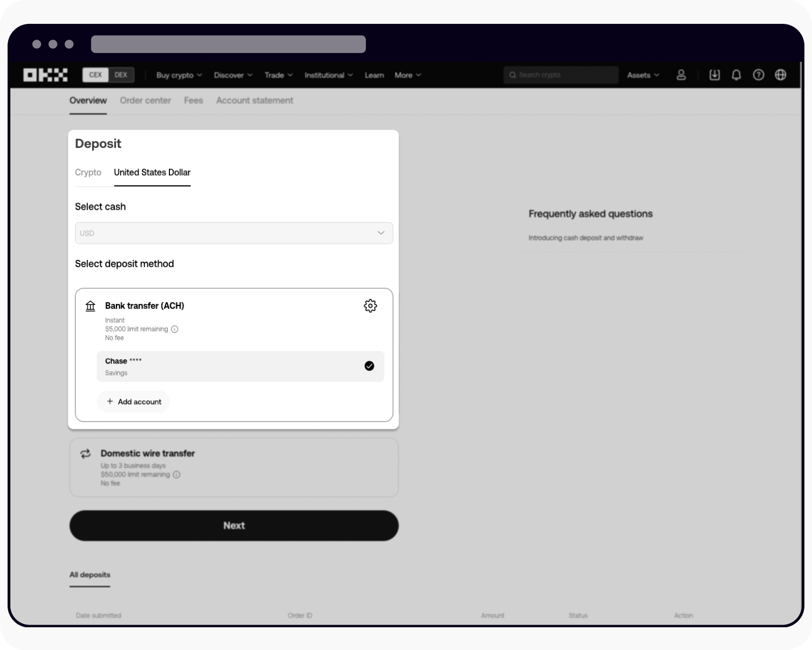Open the help question mark icon
Screen dimensions: 812x650
click(x=758, y=75)
